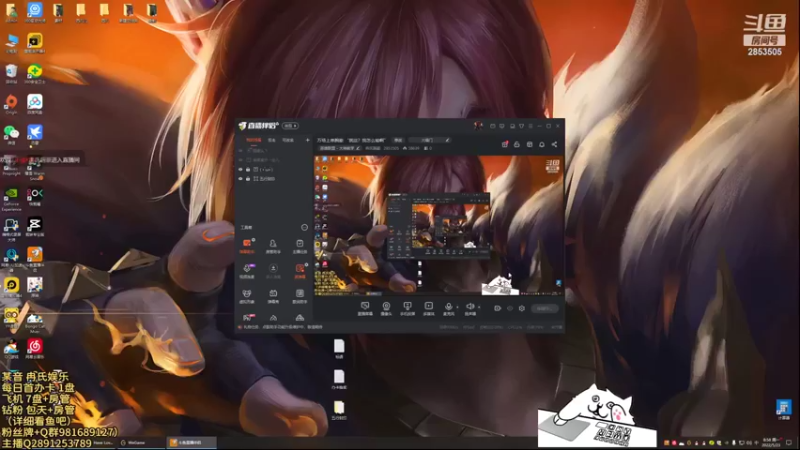Add a new scene with the plus button
This screenshot has height=450, width=800.
click(307, 140)
